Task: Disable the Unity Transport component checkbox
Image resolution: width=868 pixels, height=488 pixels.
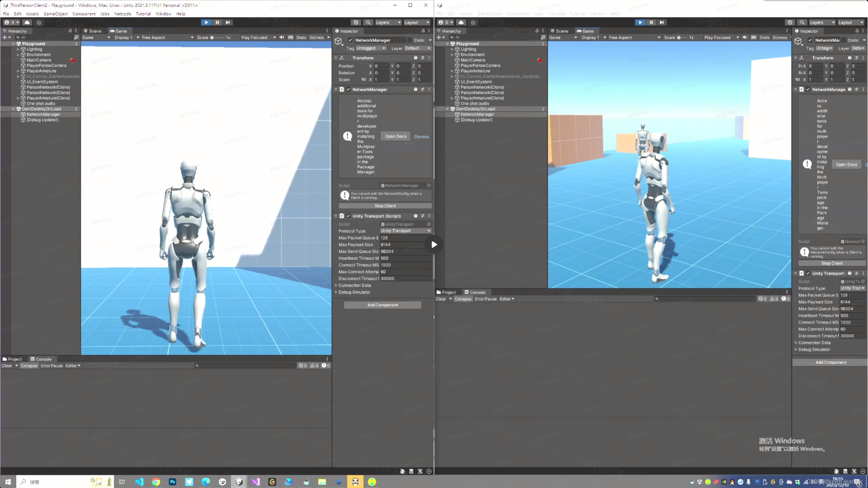Action: 348,216
